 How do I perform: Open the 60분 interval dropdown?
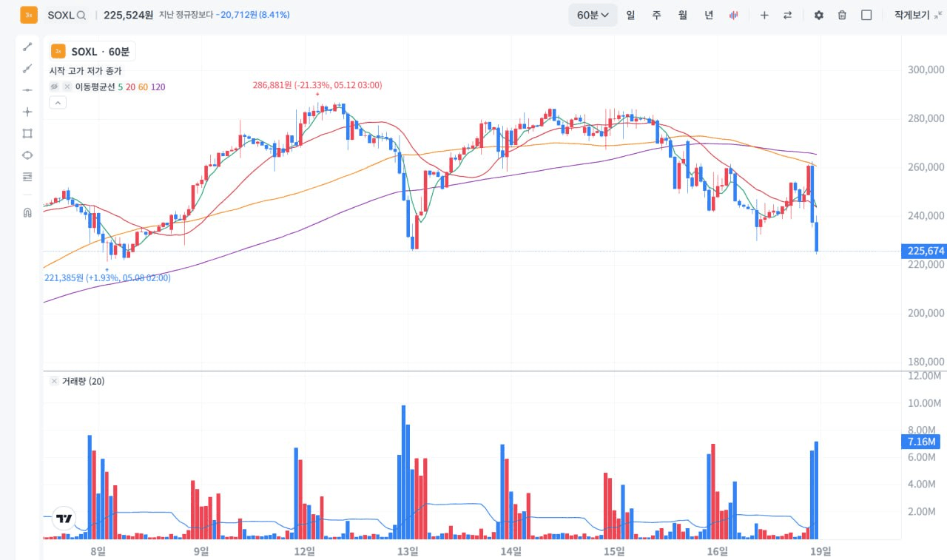593,15
